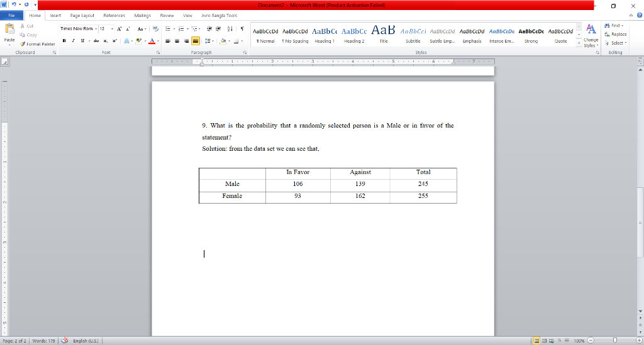644x345 pixels.
Task: Open the Line Spacing dropdown
Action: click(213, 41)
